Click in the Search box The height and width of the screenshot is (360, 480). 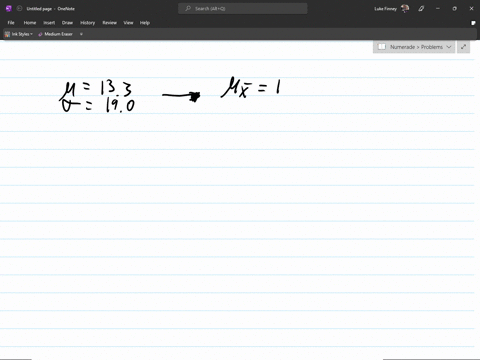[243, 9]
